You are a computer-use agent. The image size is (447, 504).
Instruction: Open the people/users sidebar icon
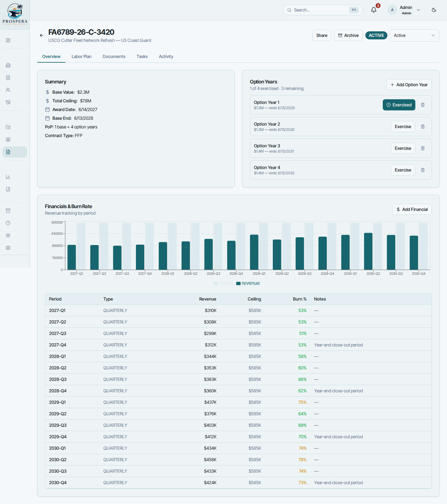[8, 90]
